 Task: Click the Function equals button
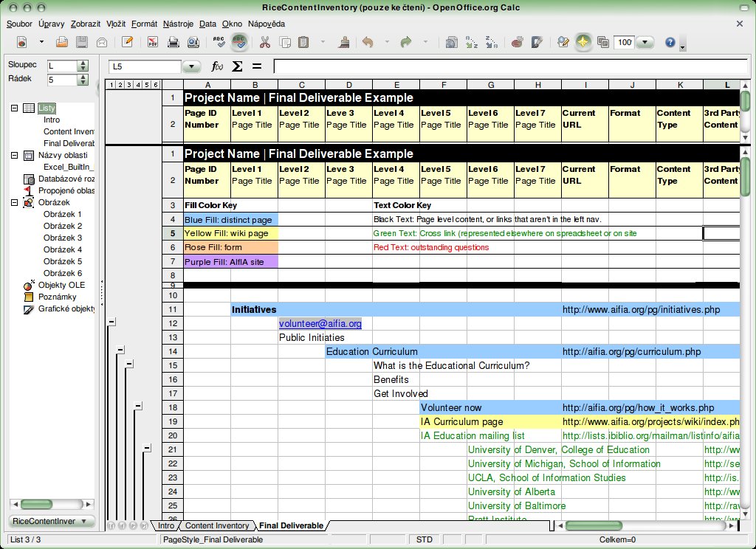tap(257, 66)
